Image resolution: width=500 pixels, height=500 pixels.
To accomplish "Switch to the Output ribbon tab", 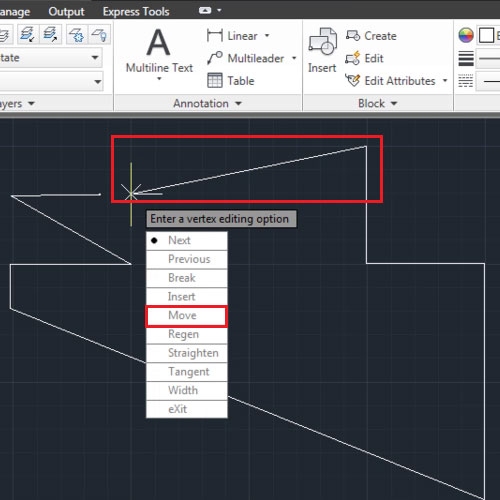I will (66, 12).
